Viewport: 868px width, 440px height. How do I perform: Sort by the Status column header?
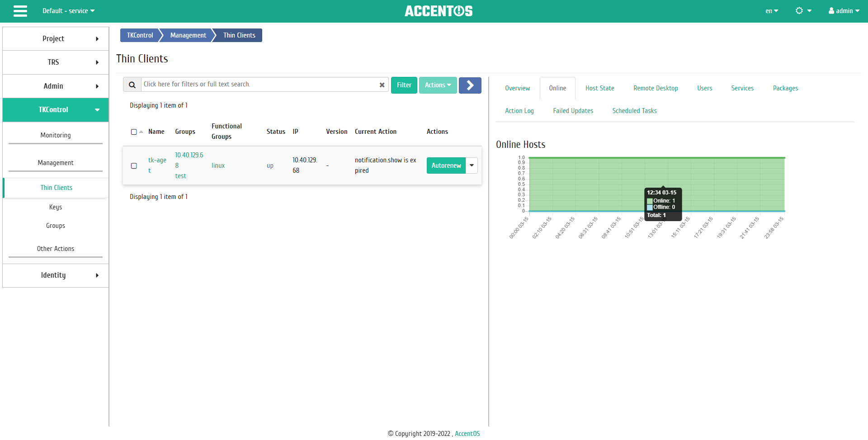click(x=276, y=132)
